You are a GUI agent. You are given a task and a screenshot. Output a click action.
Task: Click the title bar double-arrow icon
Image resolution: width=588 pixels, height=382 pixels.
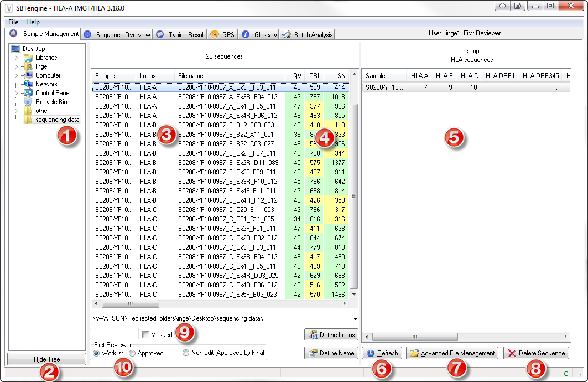(502, 6)
